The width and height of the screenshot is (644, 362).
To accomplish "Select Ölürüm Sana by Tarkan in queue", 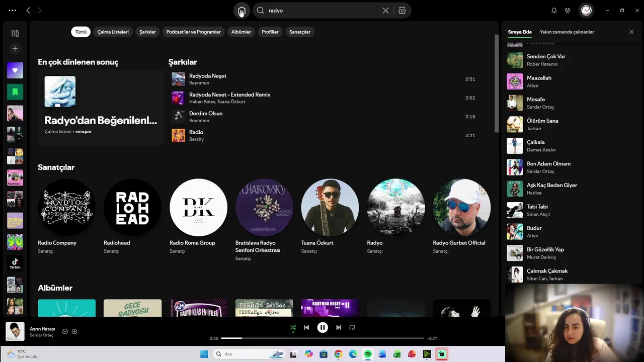I will (571, 124).
